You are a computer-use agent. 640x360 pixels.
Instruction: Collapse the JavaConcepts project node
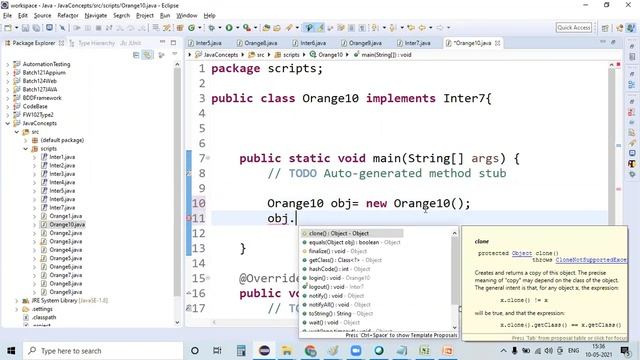tap(7, 123)
